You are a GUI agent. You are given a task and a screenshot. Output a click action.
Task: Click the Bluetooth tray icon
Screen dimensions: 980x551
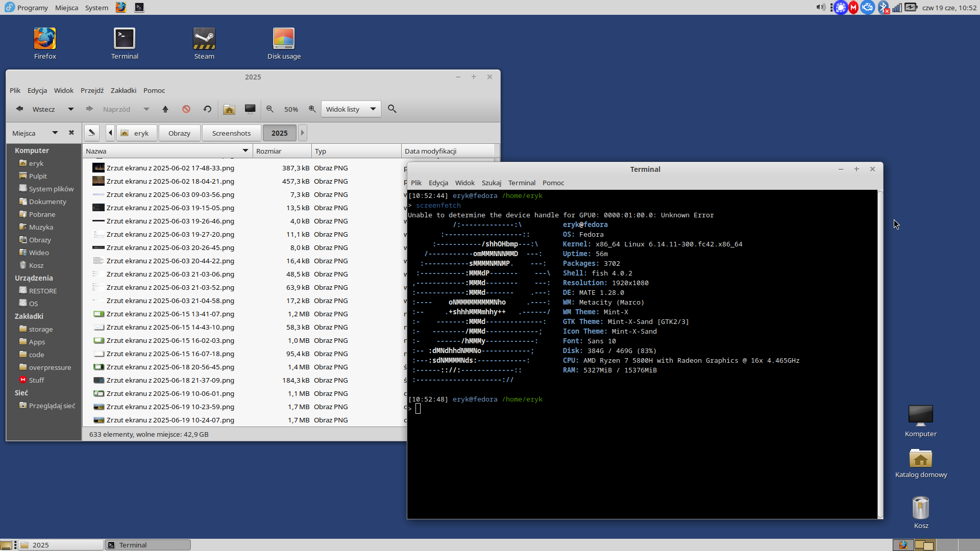point(883,7)
